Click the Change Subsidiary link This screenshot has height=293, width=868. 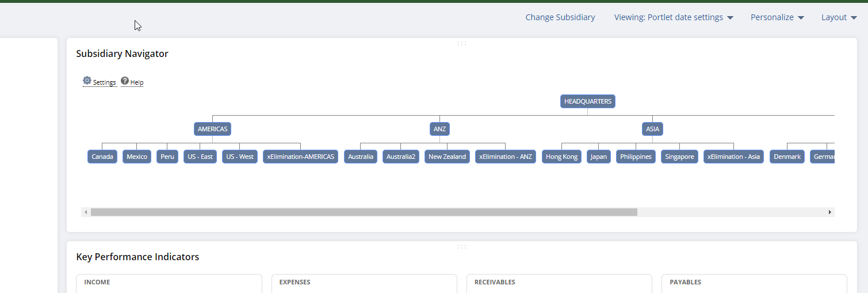point(560,17)
